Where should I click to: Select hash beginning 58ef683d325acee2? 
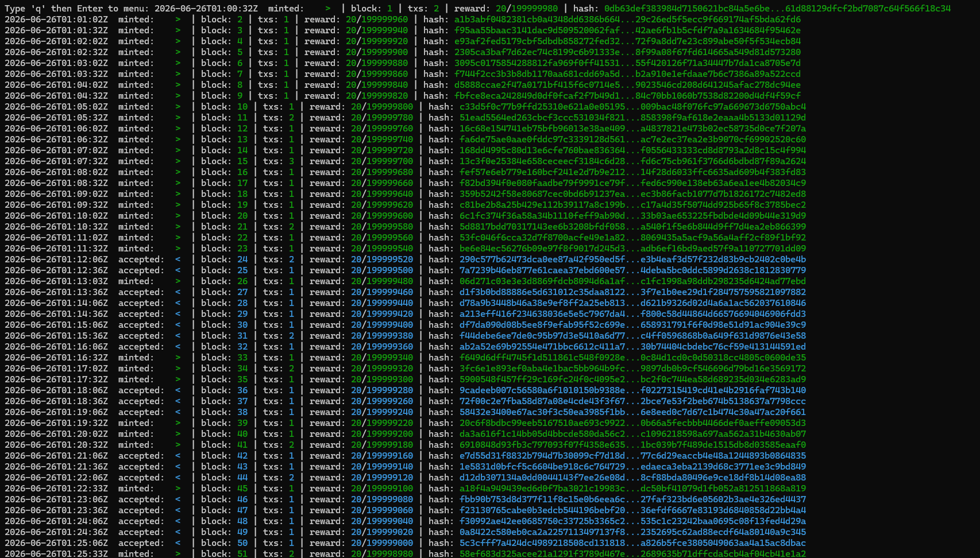[x=632, y=554]
